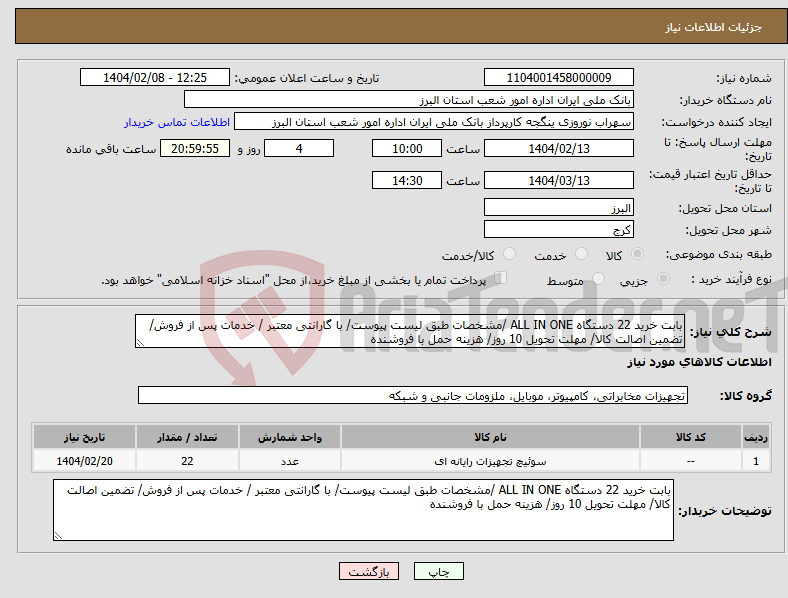
Task: Select the متوسط purchase type radio
Action: point(598,278)
